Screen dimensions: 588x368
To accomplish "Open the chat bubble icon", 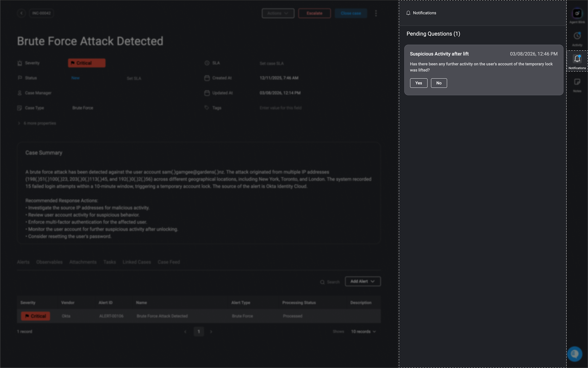I will (575, 354).
